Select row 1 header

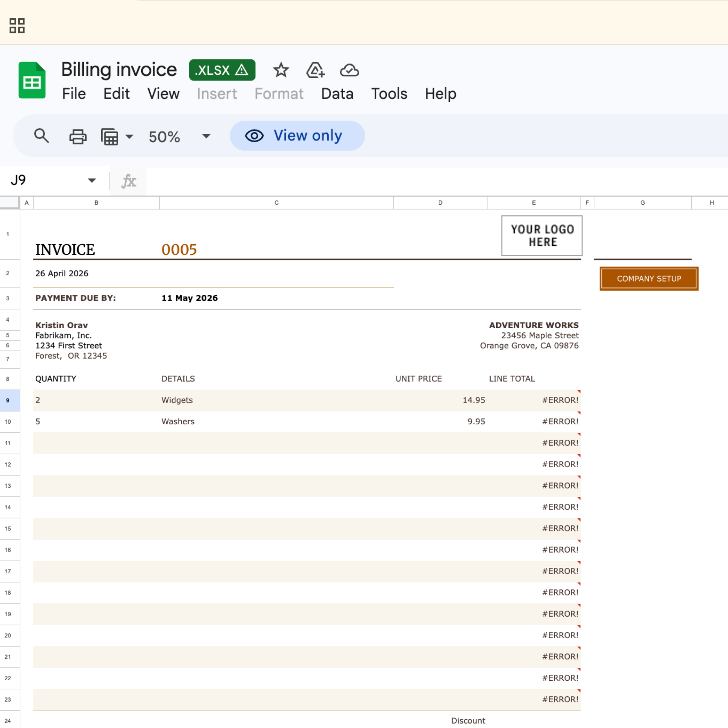tap(10, 234)
